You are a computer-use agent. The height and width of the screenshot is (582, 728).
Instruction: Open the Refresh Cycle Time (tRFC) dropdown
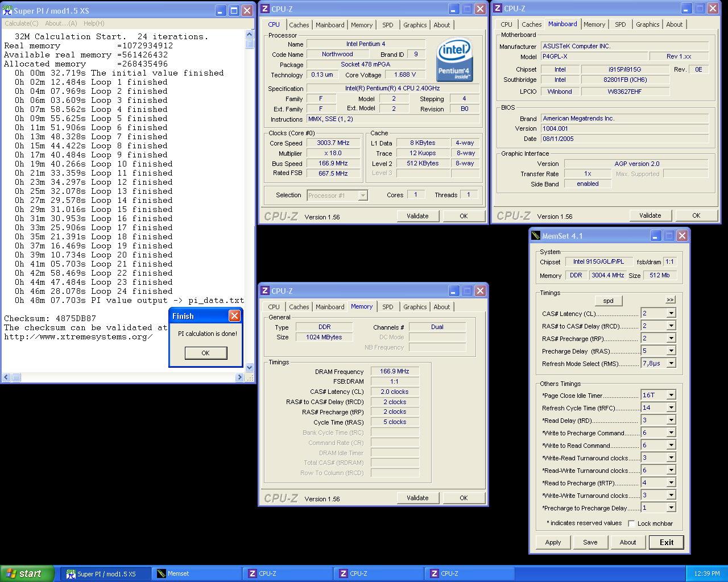[671, 408]
